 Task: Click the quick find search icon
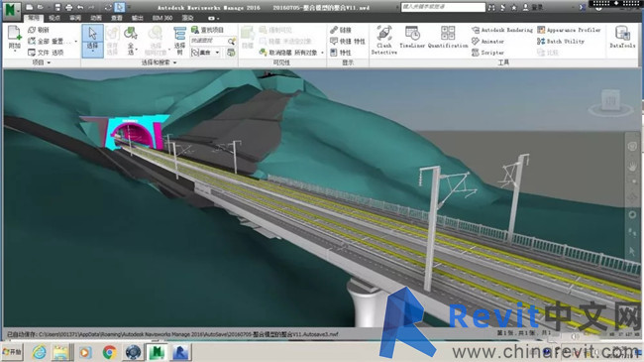(x=232, y=41)
